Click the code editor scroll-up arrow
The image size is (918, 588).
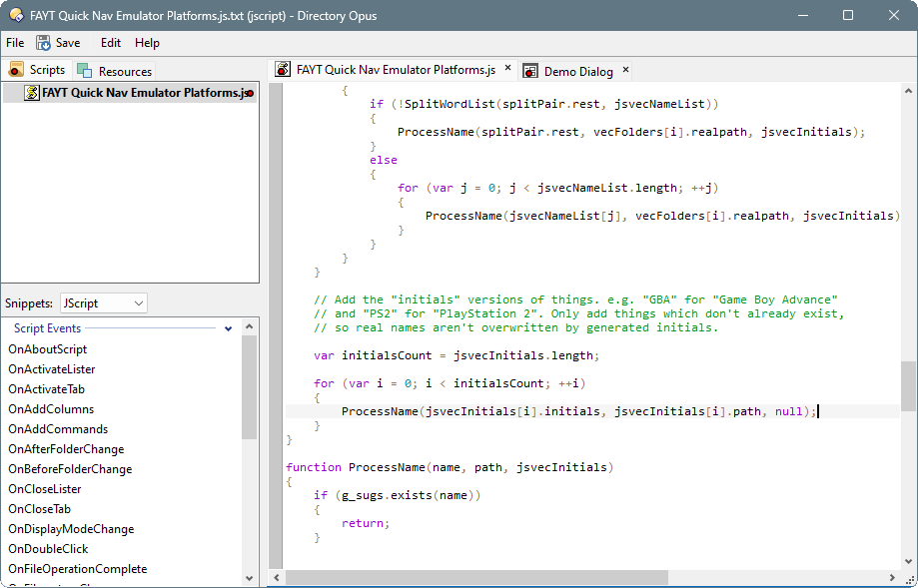908,91
